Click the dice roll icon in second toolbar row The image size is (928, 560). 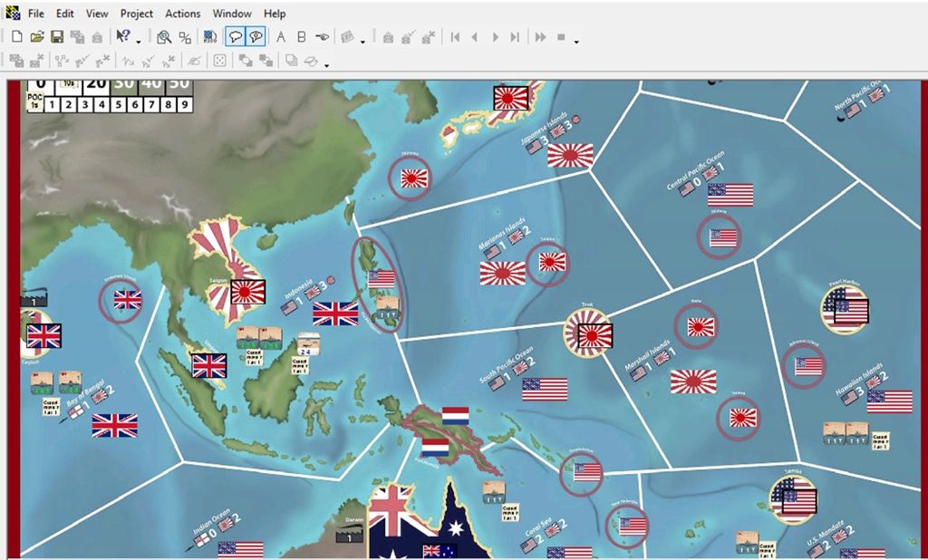[x=219, y=61]
